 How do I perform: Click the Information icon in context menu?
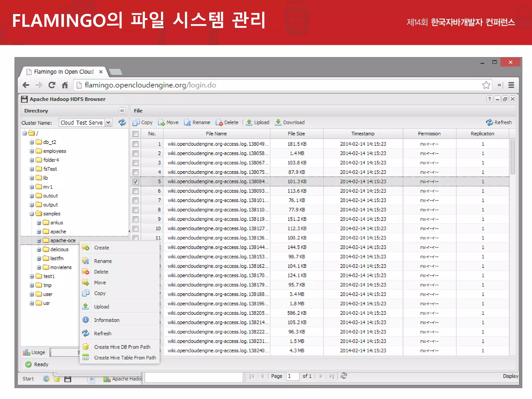click(86, 320)
